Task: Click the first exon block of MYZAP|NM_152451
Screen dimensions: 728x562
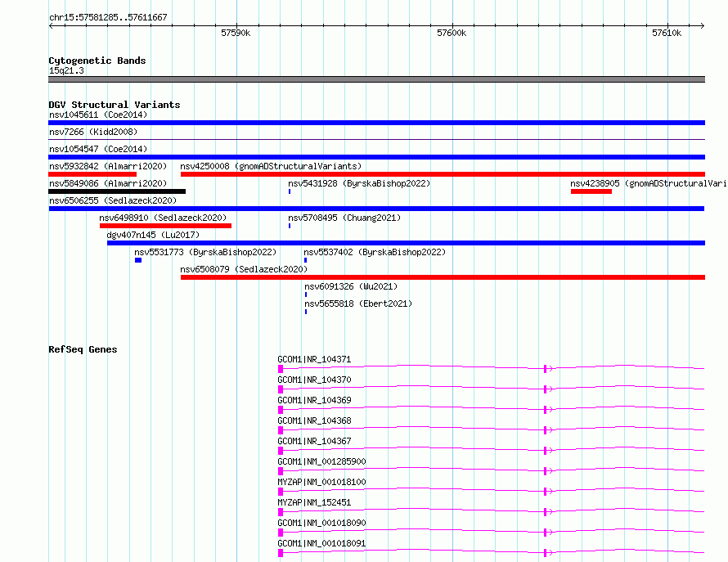Action: tap(281, 512)
